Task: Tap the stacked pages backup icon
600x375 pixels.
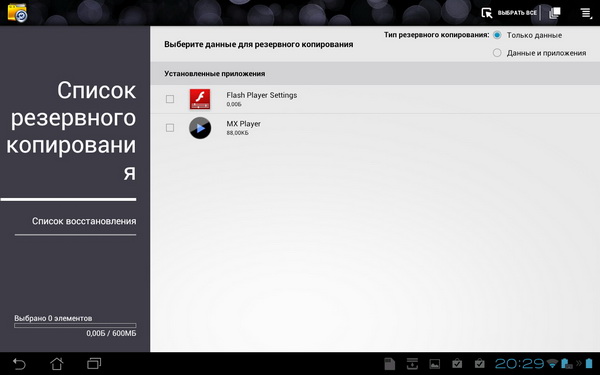Action: coord(554,13)
